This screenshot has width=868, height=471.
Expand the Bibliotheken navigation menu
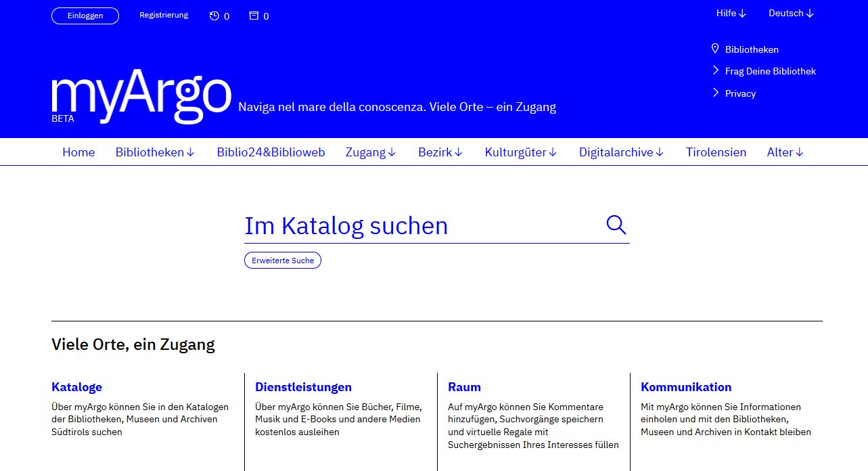tap(155, 152)
